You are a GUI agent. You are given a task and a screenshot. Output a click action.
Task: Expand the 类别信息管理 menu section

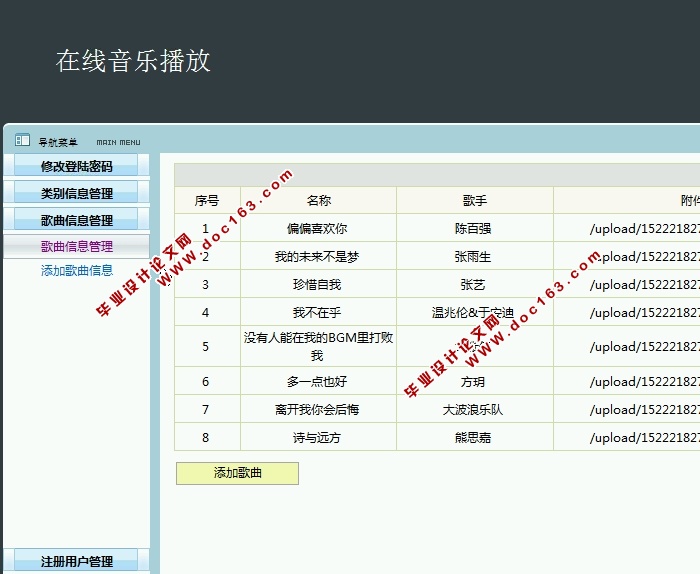pyautogui.click(x=76, y=193)
